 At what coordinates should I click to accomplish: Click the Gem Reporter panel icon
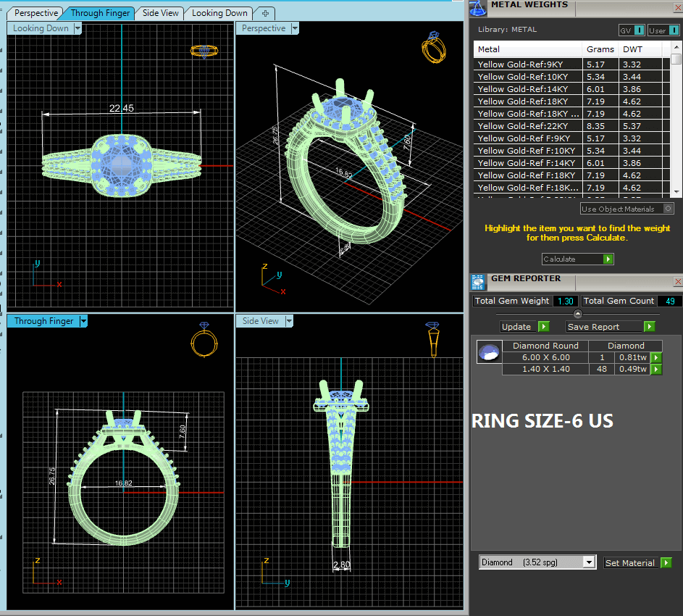(478, 281)
